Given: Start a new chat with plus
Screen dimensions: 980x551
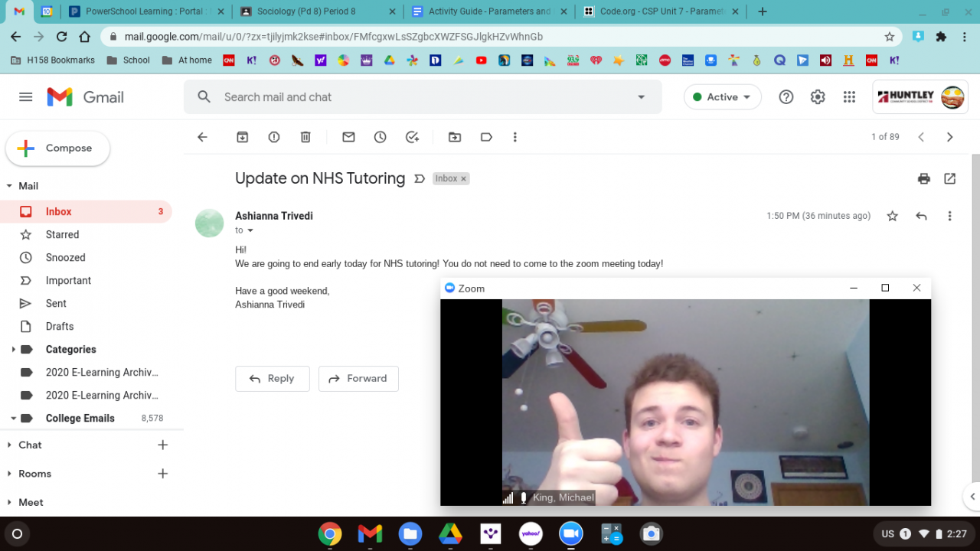Looking at the screenshot, I should pyautogui.click(x=162, y=445).
